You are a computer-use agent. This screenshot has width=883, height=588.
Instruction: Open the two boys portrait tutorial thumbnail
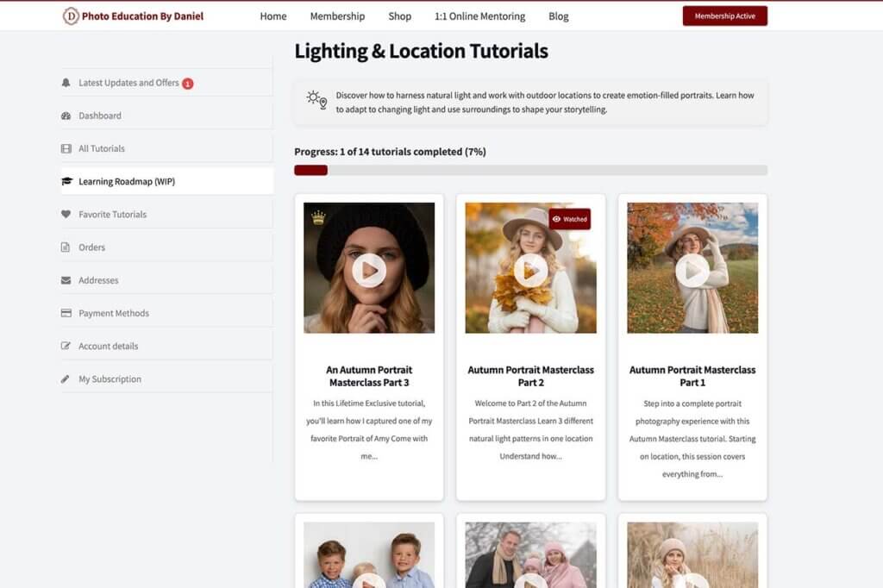pyautogui.click(x=369, y=554)
